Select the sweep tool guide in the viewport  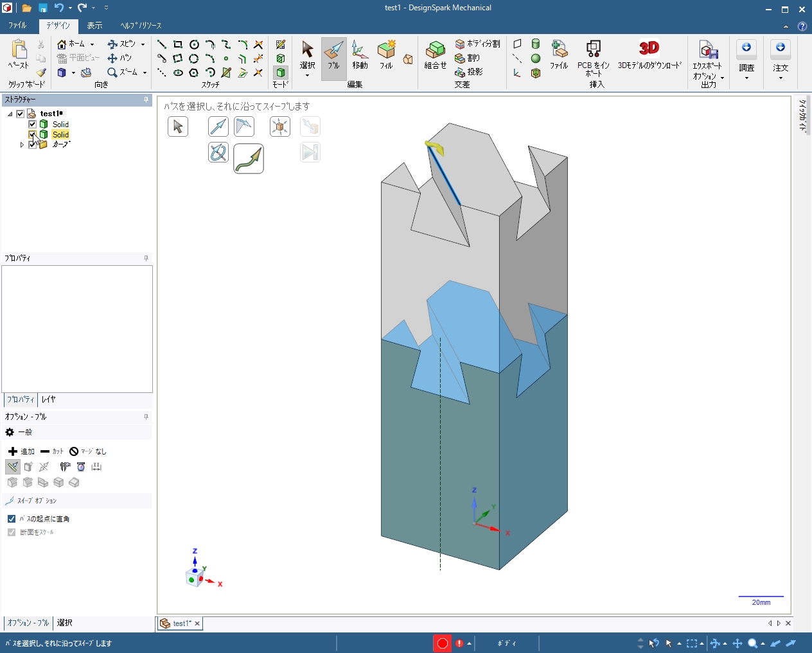[x=249, y=159]
